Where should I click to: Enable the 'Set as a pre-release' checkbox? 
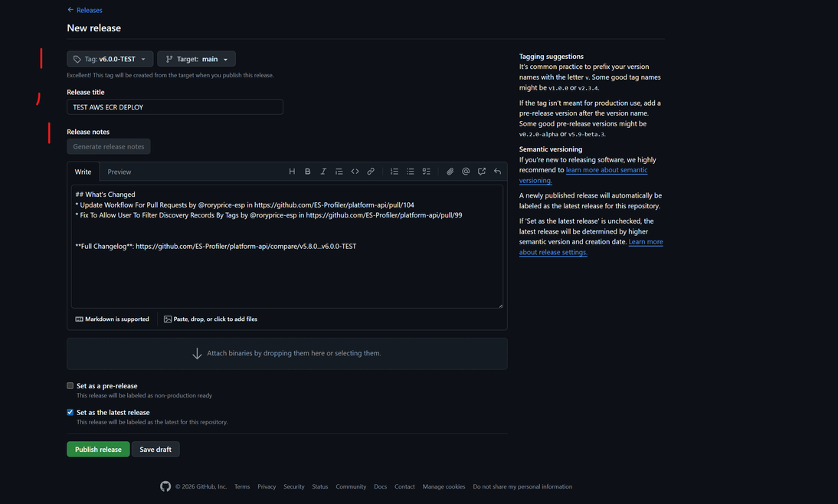point(70,386)
